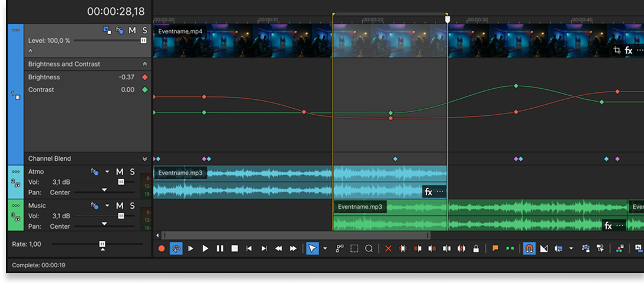Viewport: 644px width, 285px height.
Task: Open fx on Atmo Eventname.mp3 clip
Action: pyautogui.click(x=429, y=192)
